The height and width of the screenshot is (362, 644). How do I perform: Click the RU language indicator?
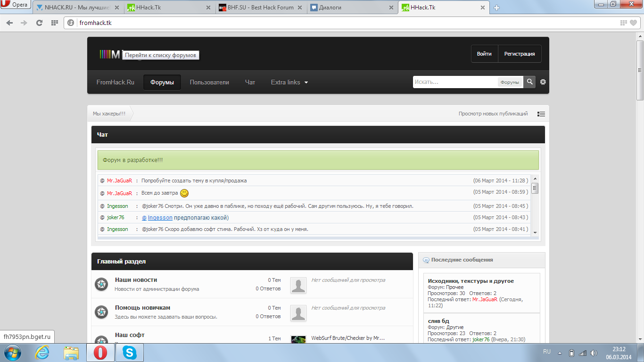click(547, 352)
